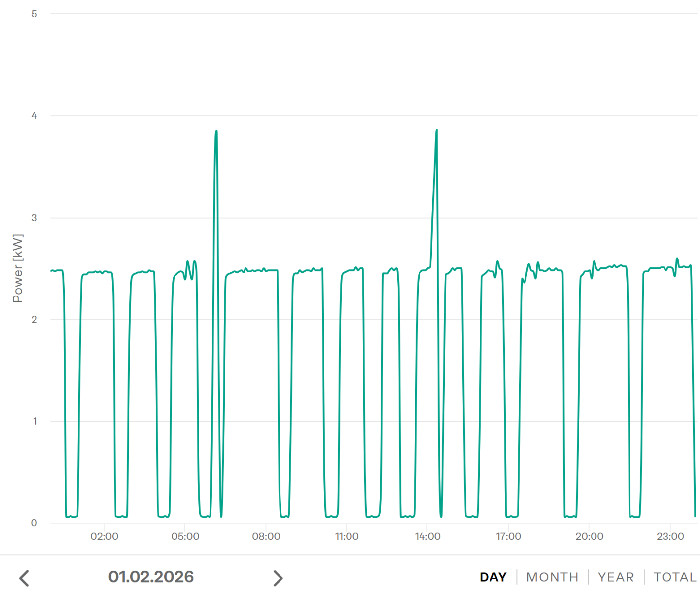Open the date picker showing 01.02.2026

(151, 576)
